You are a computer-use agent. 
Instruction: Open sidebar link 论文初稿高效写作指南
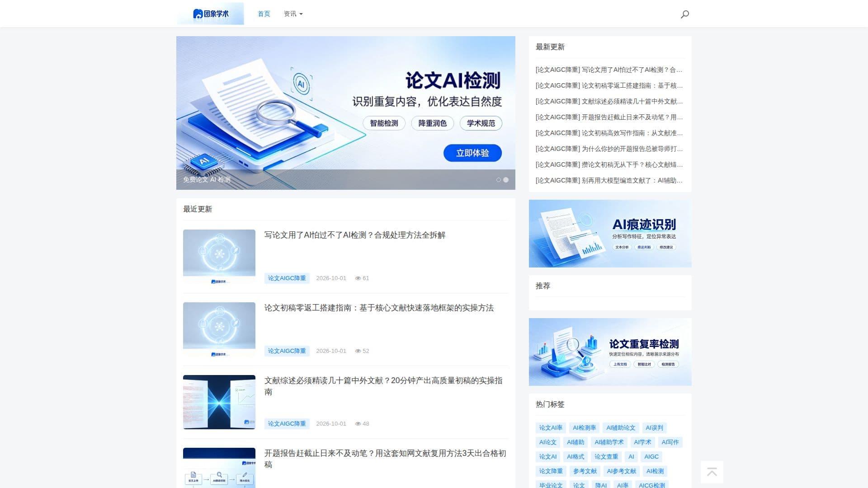pos(609,133)
